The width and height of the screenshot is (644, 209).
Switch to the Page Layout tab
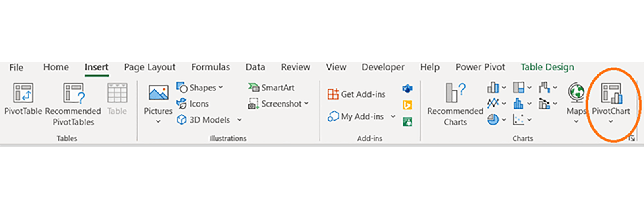150,67
